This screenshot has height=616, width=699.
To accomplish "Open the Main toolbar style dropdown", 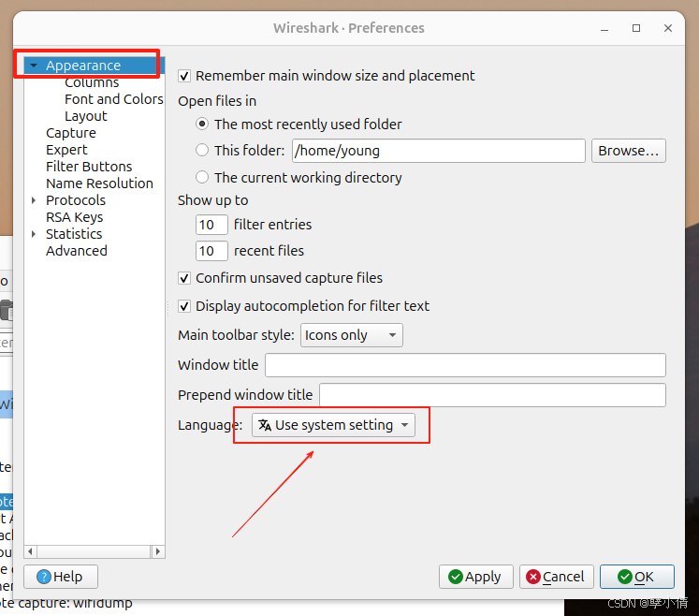I will coord(351,335).
